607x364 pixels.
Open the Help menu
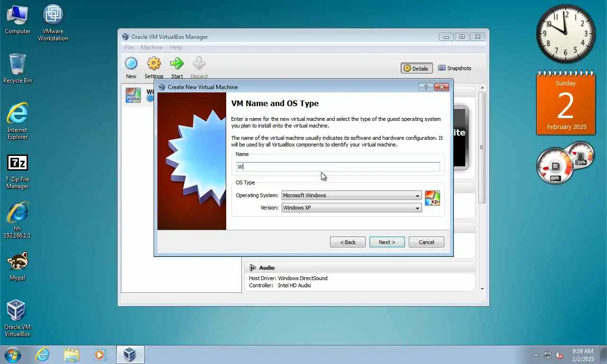coord(176,47)
